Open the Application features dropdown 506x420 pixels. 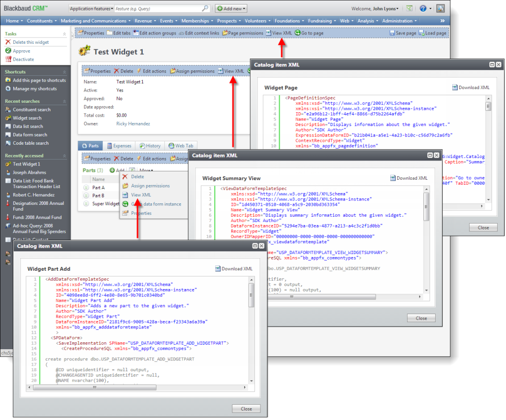91,9
